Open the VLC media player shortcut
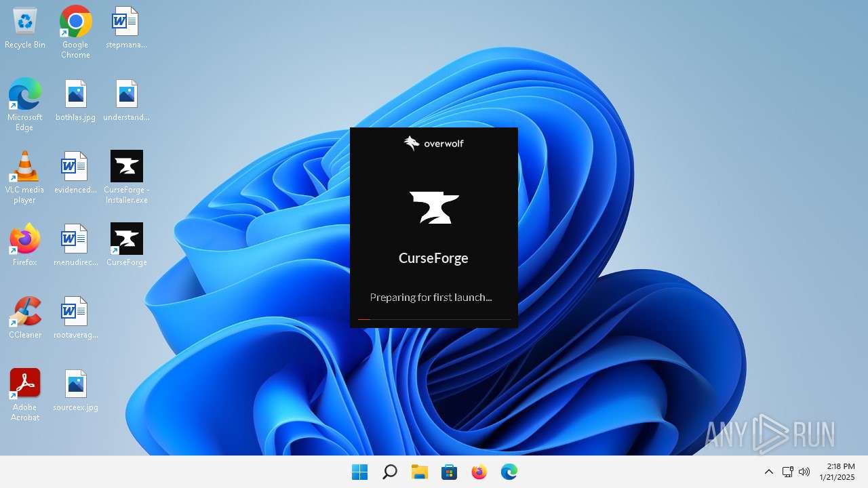 tap(25, 177)
